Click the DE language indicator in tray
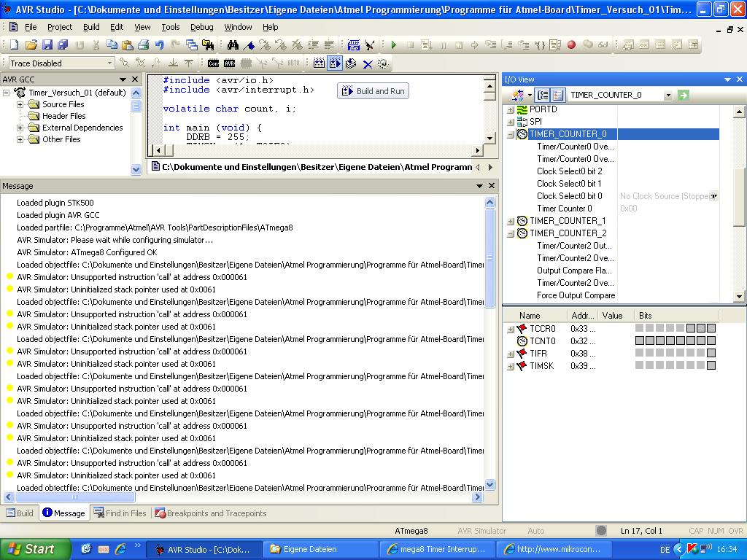Viewport: 747px width, 560px height. (x=665, y=550)
